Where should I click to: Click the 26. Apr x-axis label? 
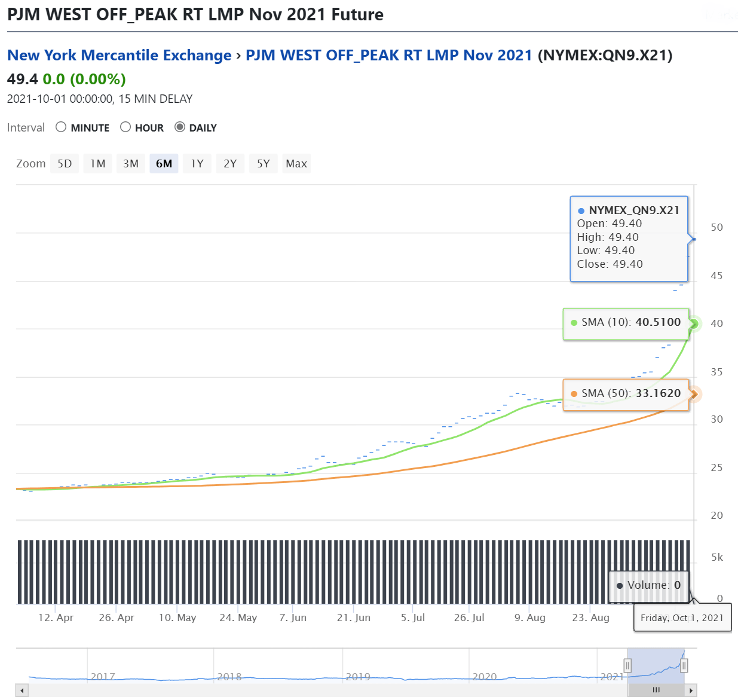click(x=117, y=618)
